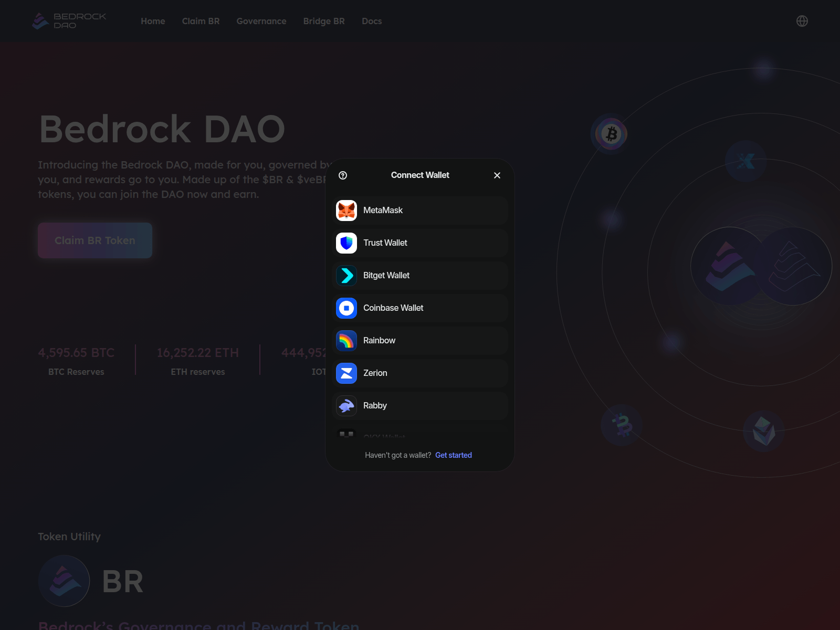The height and width of the screenshot is (630, 840).
Task: Close the Connect Wallet dialog
Action: point(497,175)
